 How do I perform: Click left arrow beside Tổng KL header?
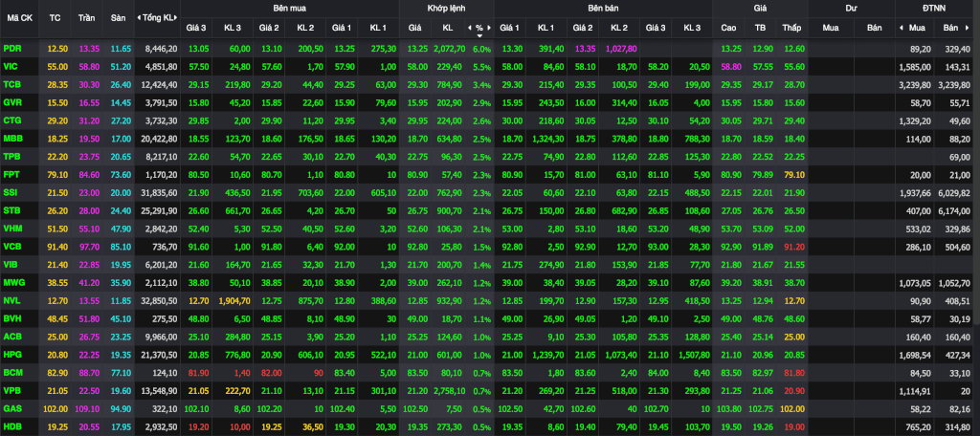pos(139,17)
